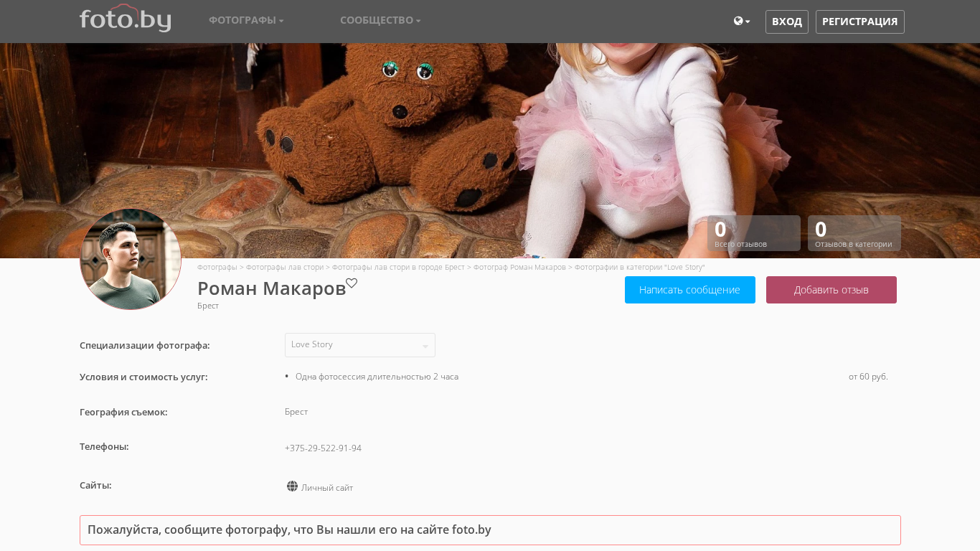Image resolution: width=980 pixels, height=551 pixels.
Task: Click the Фотографы breadcrumb link
Action: coord(217,267)
